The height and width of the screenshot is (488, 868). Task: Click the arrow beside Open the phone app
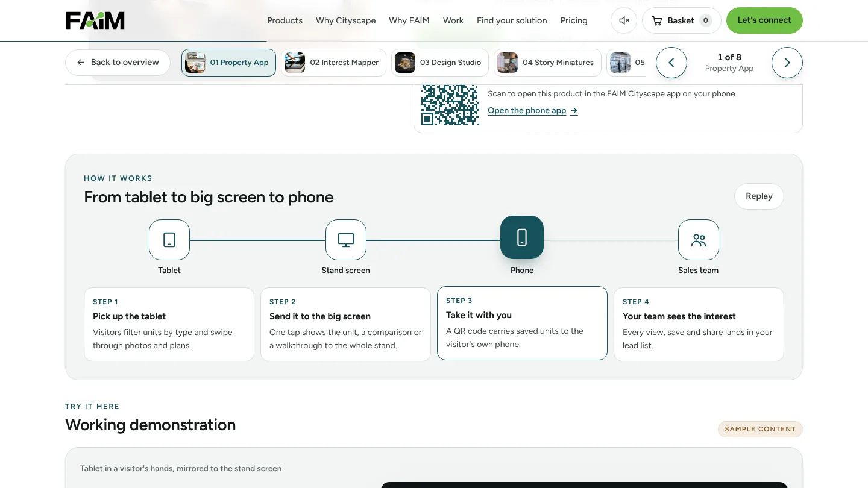(x=574, y=111)
